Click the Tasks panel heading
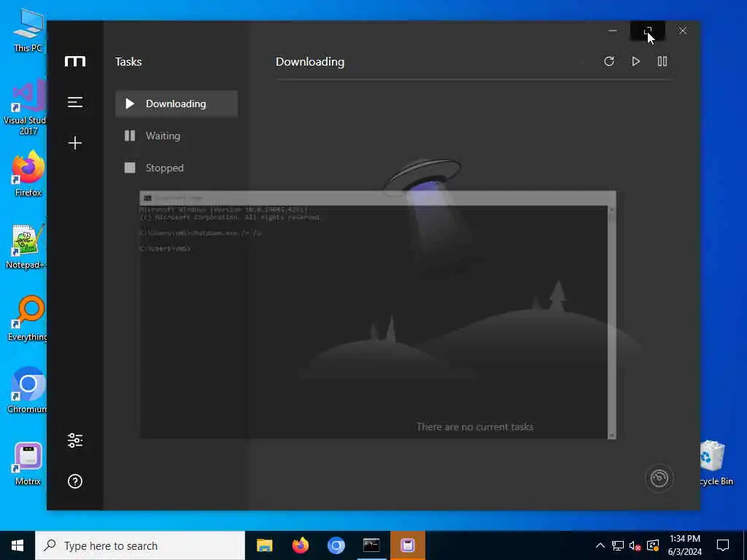Image resolution: width=747 pixels, height=560 pixels. (x=128, y=62)
